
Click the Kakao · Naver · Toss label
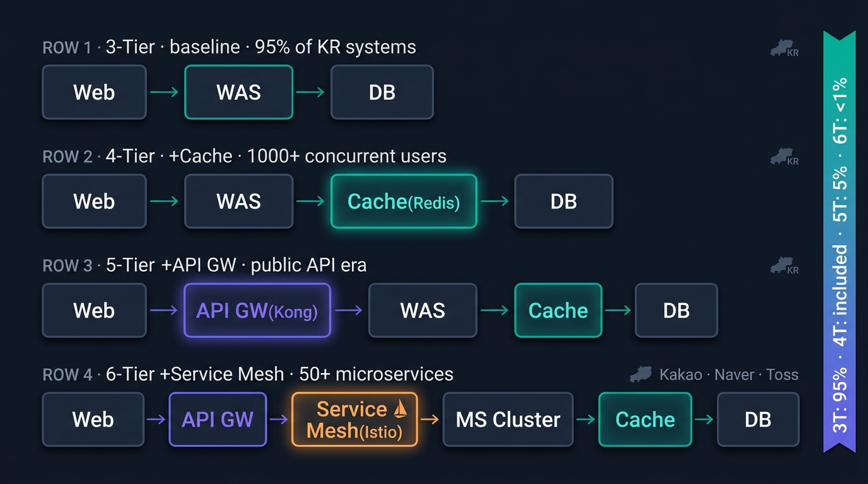coord(729,375)
